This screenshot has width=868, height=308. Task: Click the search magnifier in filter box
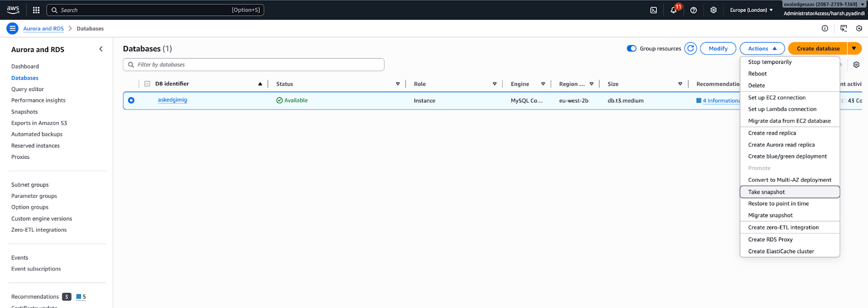tap(131, 65)
